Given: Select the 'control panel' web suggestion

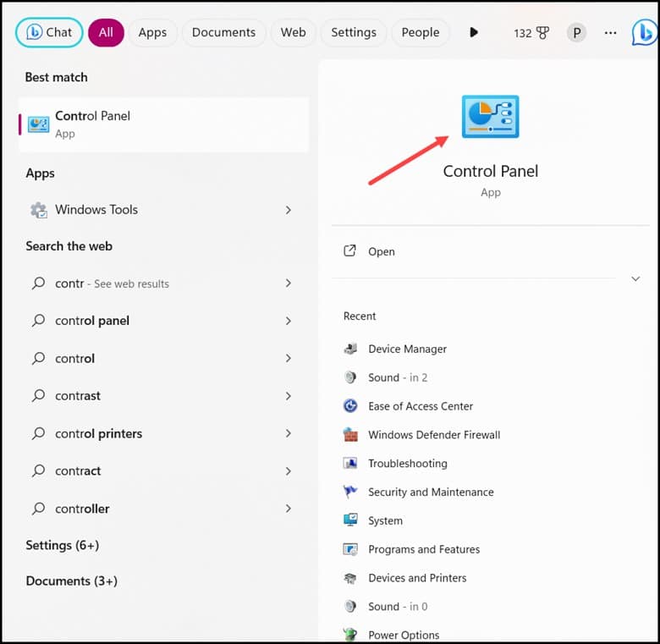Looking at the screenshot, I should point(164,321).
